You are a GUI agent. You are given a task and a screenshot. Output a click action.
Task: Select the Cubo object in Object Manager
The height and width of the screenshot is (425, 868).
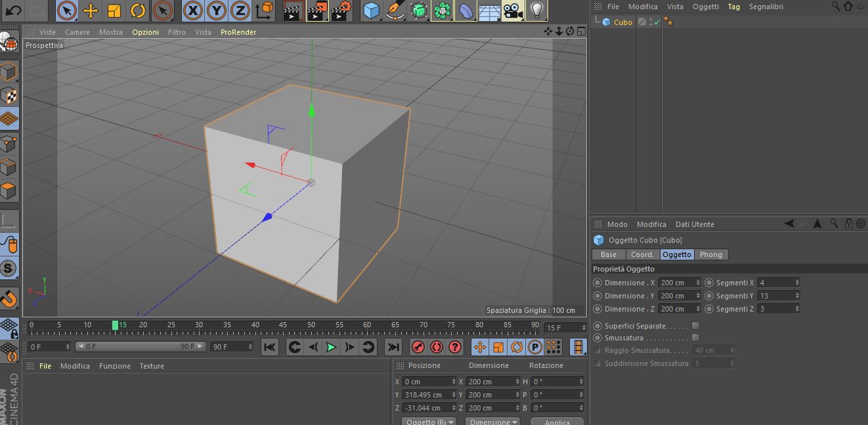[x=622, y=22]
